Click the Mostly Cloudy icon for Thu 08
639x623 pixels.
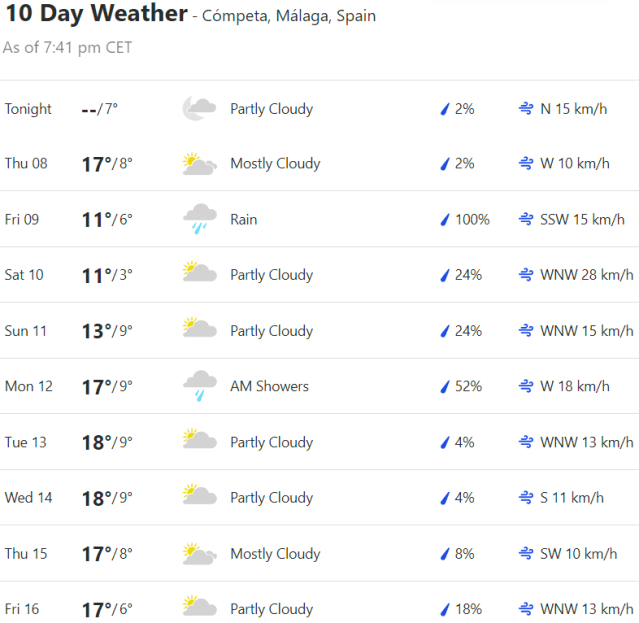coord(199,164)
